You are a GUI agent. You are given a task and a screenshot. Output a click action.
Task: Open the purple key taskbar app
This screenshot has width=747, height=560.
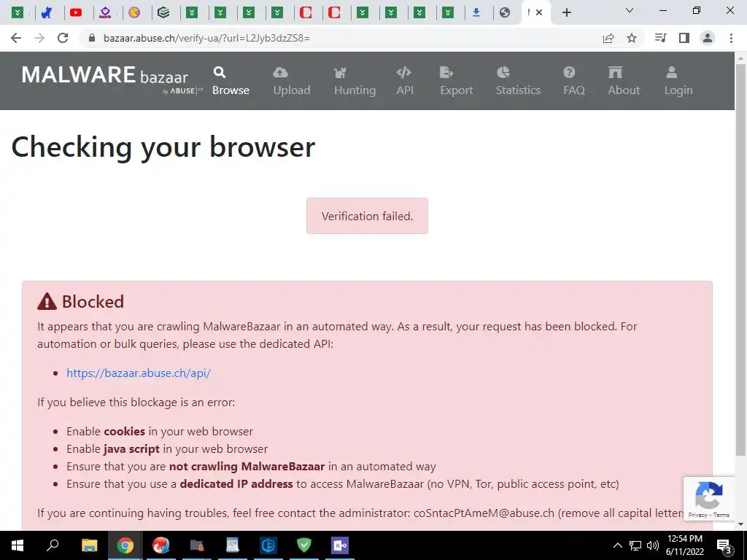[x=340, y=545]
